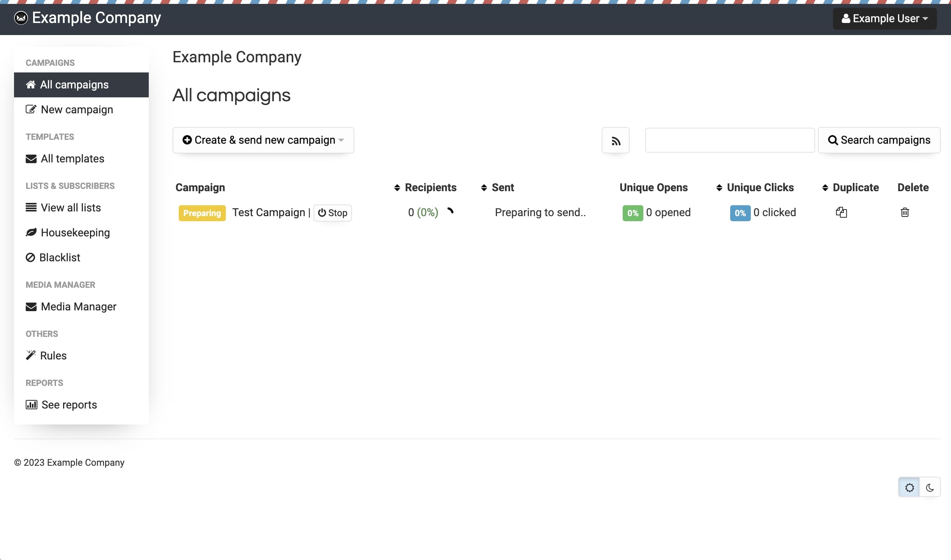951x560 pixels.
Task: Select View all lists in the sidebar
Action: click(x=70, y=208)
